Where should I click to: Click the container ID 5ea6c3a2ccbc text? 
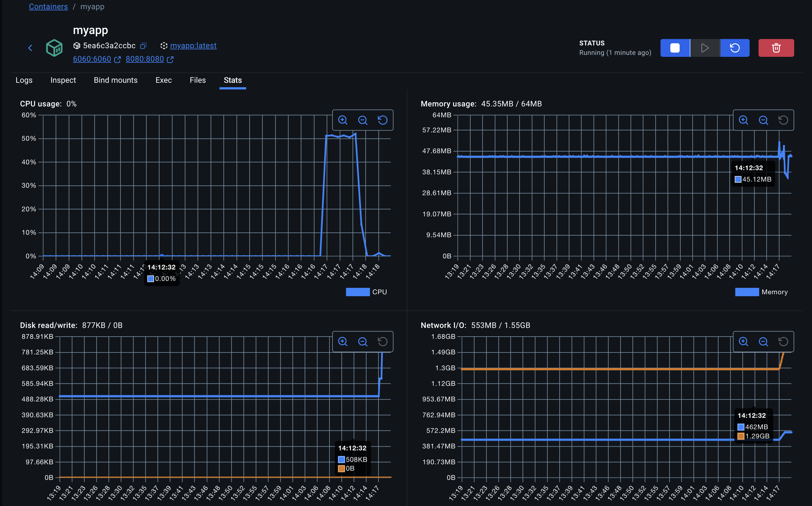[x=109, y=45]
